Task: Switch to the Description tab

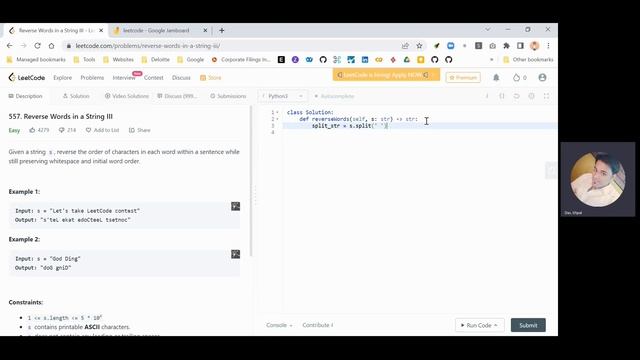Action: [x=25, y=96]
